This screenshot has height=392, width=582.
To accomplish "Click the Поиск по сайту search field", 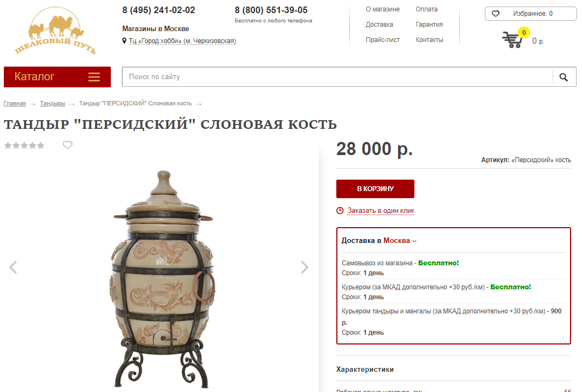I will [337, 77].
